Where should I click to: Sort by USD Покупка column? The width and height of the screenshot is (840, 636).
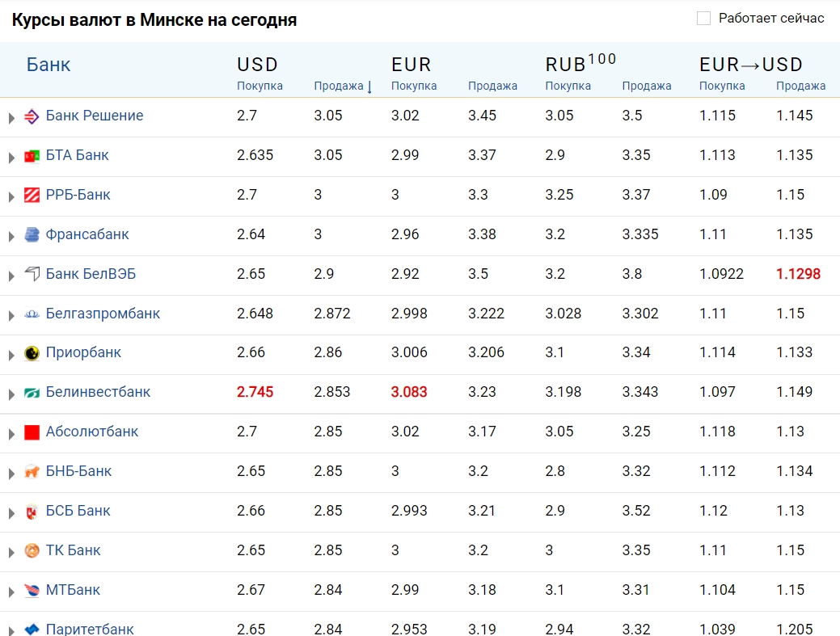[260, 86]
